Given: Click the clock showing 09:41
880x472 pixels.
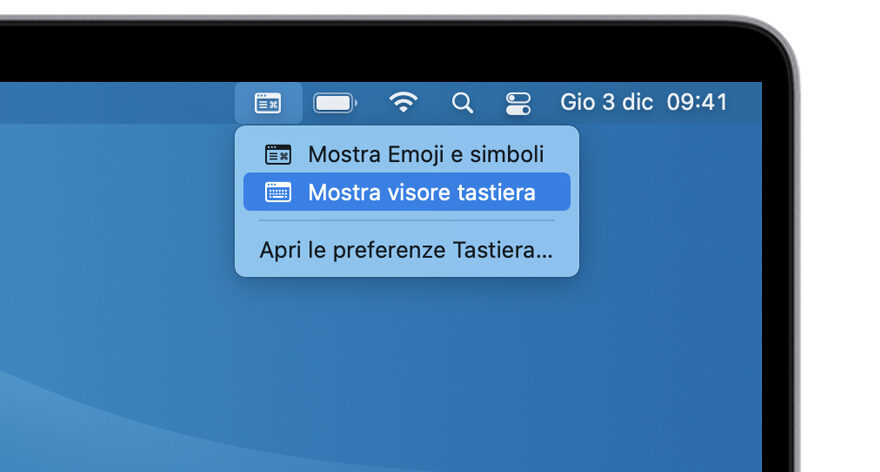Looking at the screenshot, I should click(x=697, y=102).
